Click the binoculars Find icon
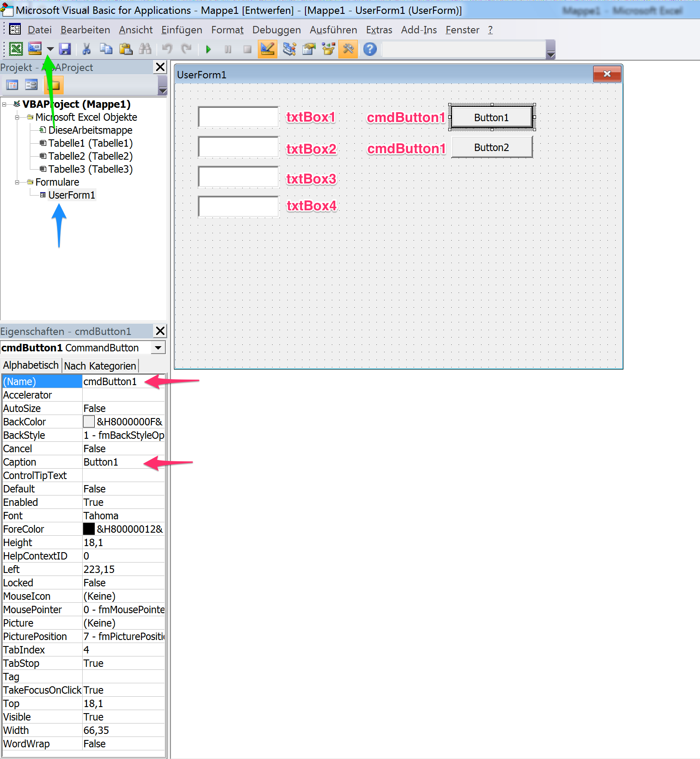 tap(145, 49)
